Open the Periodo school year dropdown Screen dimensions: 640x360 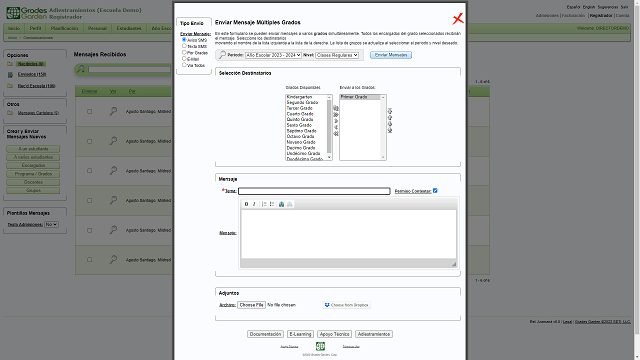click(x=273, y=55)
